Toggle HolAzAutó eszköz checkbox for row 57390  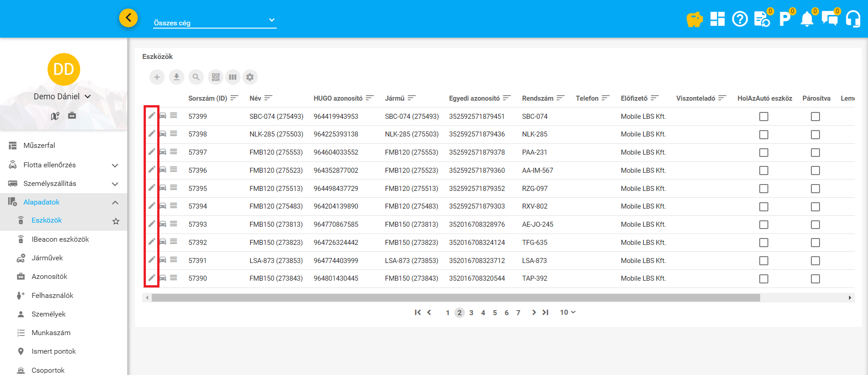click(764, 279)
